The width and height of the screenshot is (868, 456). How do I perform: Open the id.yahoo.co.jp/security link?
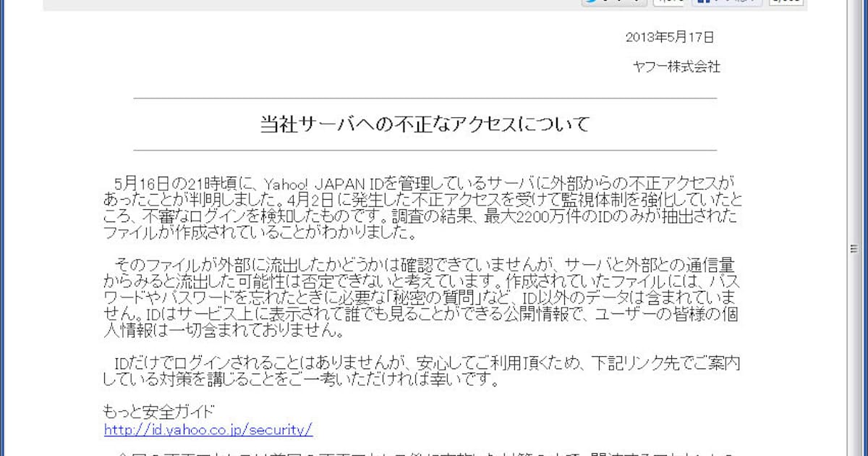click(208, 429)
